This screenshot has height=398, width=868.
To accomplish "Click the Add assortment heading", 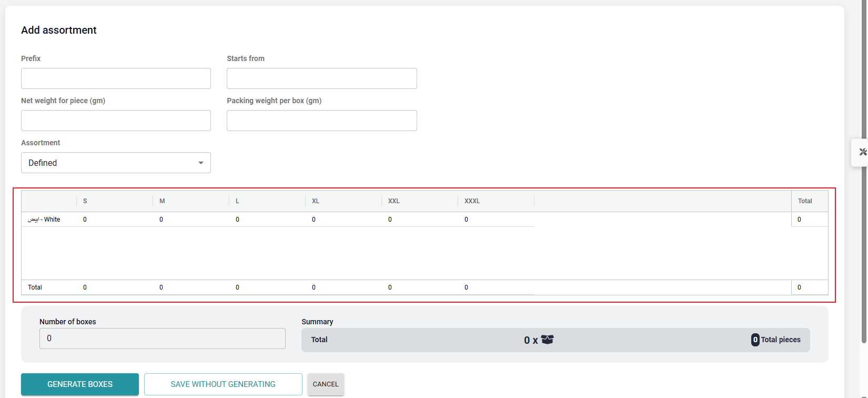I will pyautogui.click(x=59, y=30).
